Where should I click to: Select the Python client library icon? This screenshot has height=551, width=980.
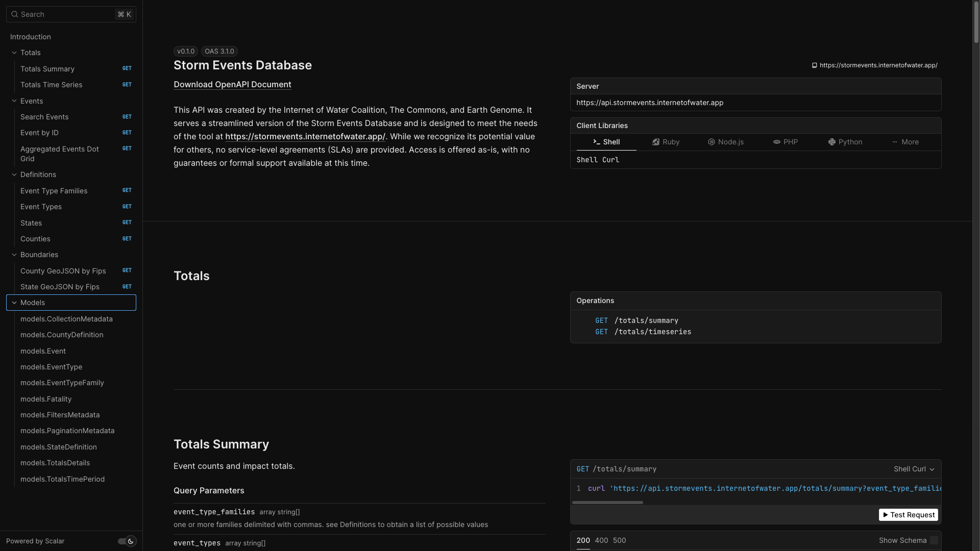coord(831,142)
